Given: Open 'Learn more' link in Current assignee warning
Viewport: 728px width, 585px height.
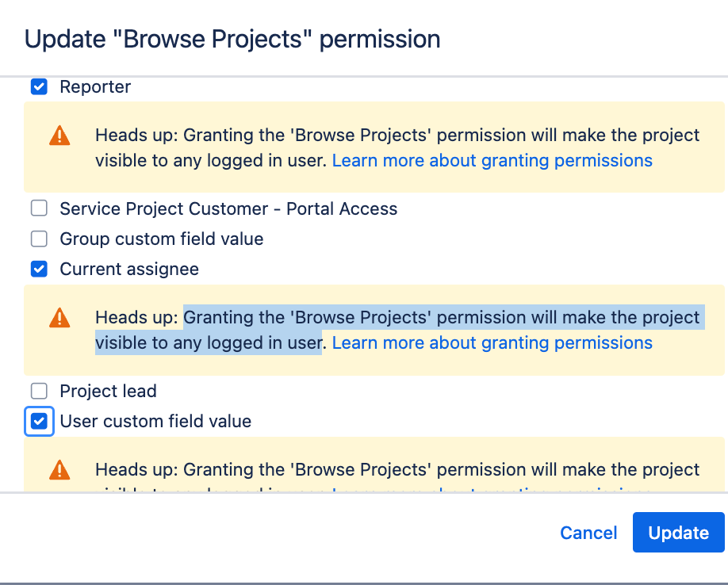Looking at the screenshot, I should [x=492, y=342].
